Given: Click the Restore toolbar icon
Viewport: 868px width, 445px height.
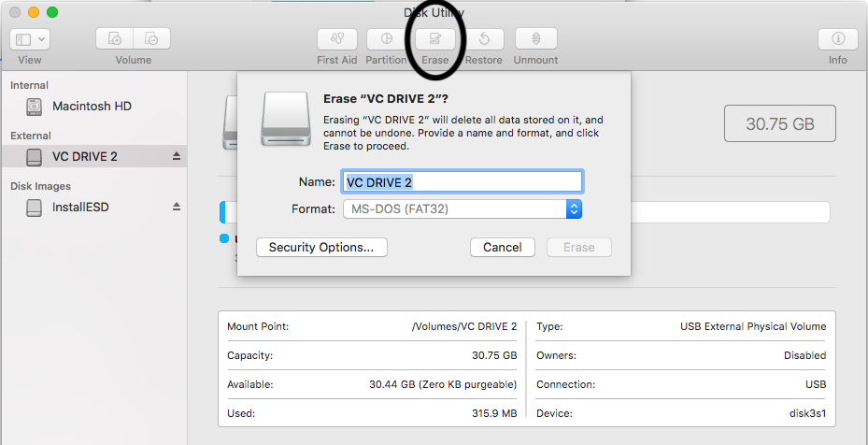Looking at the screenshot, I should click(x=484, y=38).
